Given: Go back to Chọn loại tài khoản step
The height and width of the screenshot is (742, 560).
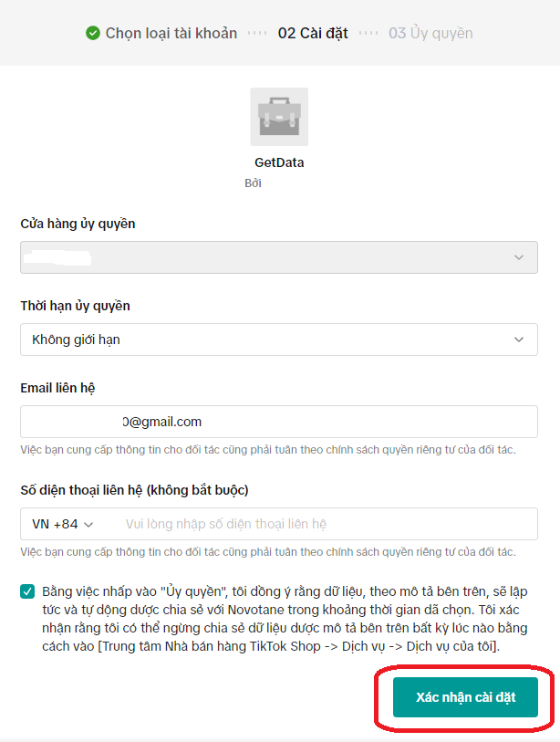Looking at the screenshot, I should (171, 34).
